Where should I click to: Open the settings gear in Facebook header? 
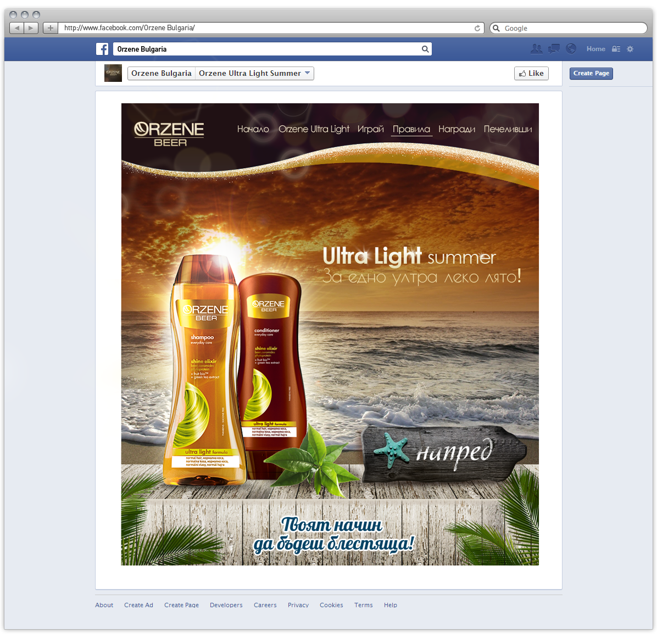(630, 49)
